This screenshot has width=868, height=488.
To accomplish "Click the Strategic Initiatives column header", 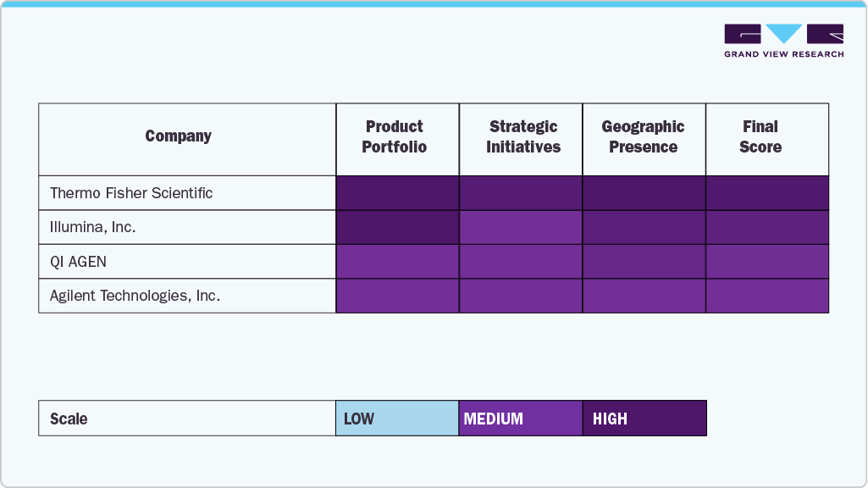I will pyautogui.click(x=522, y=136).
